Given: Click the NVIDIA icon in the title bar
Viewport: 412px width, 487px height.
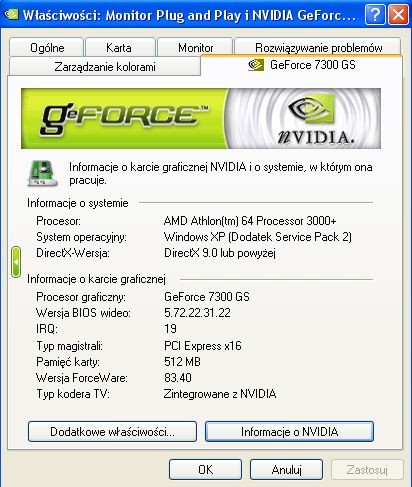Looking at the screenshot, I should [11, 14].
